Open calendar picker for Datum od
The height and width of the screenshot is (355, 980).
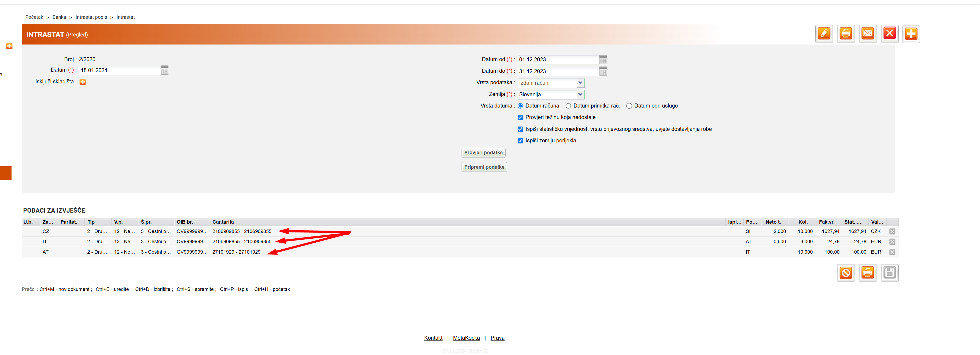(x=603, y=60)
